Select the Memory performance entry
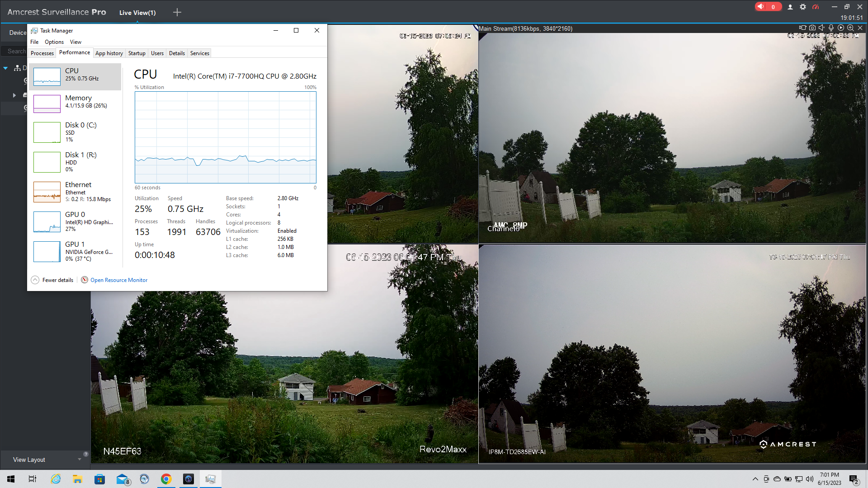 pyautogui.click(x=75, y=103)
